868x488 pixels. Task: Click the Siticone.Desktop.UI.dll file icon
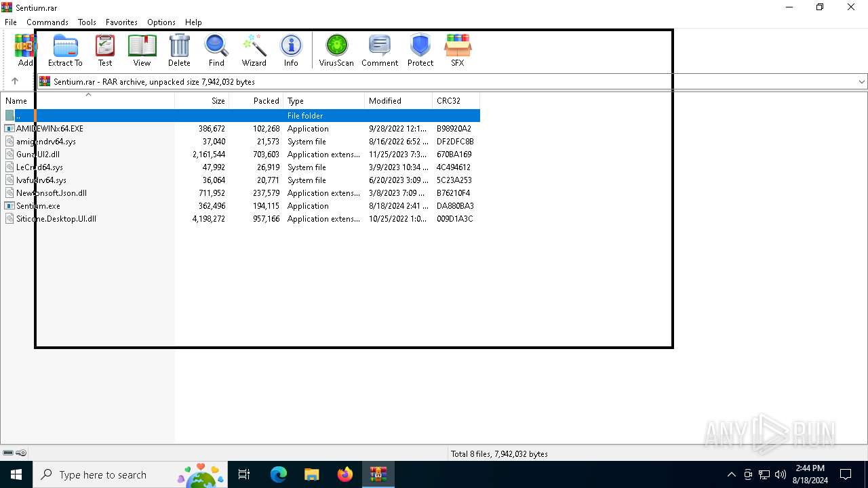pos(9,219)
